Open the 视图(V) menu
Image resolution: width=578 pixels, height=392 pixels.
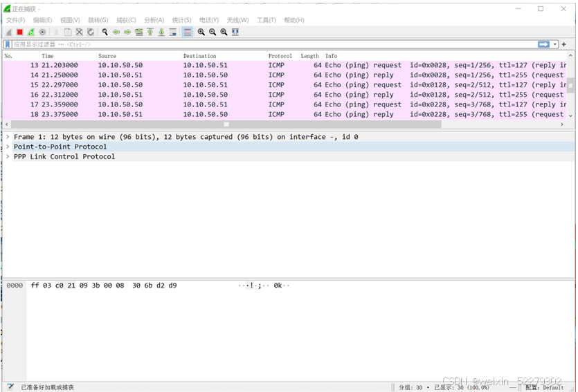point(70,20)
